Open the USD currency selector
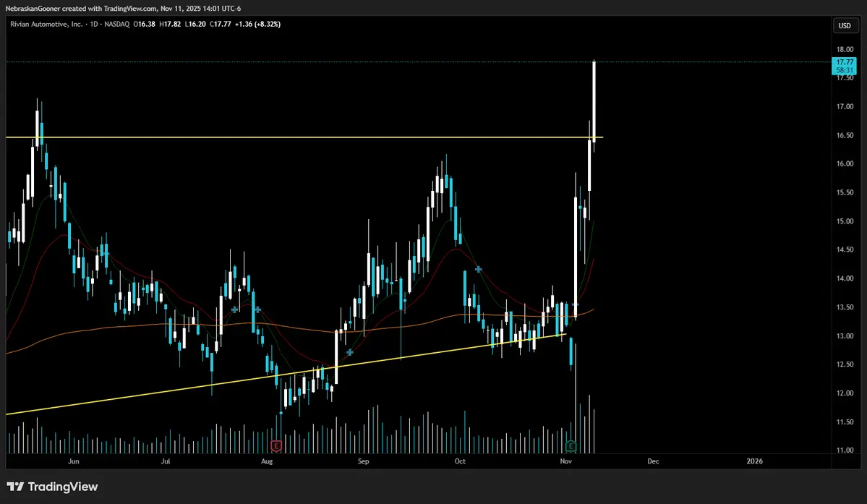This screenshot has width=867, height=504. click(845, 25)
